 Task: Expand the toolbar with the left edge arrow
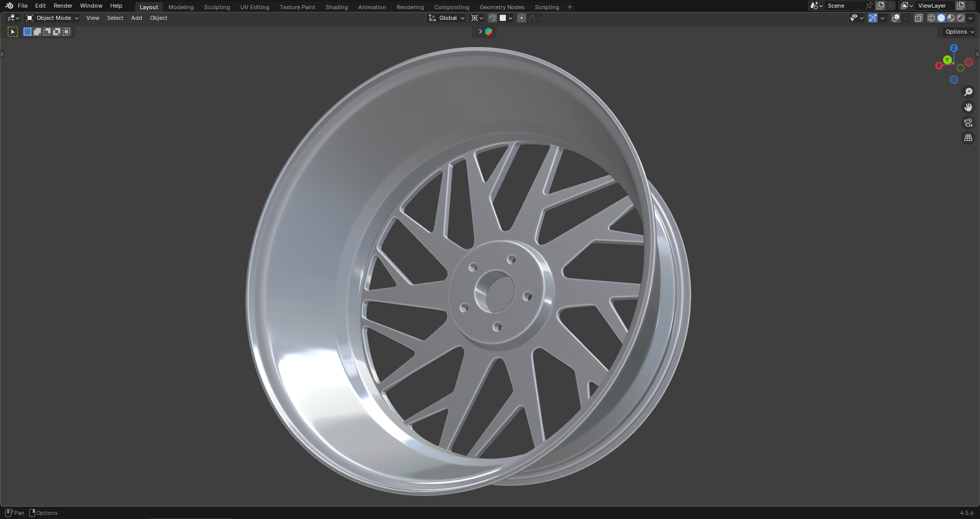click(x=2, y=54)
